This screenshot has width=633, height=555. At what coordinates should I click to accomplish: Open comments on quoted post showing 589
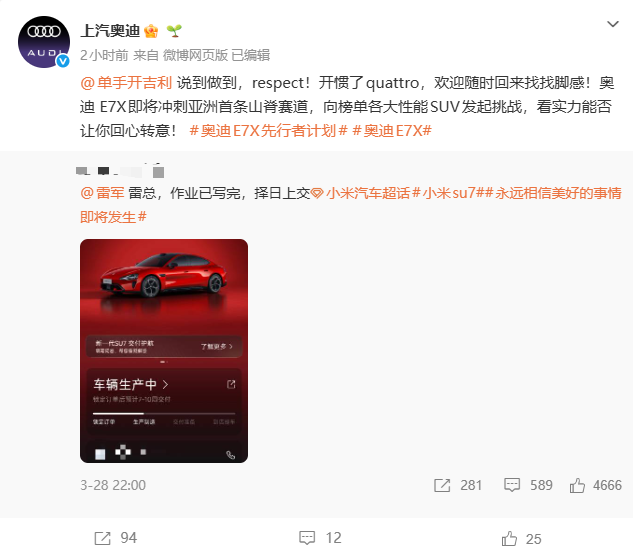click(528, 485)
